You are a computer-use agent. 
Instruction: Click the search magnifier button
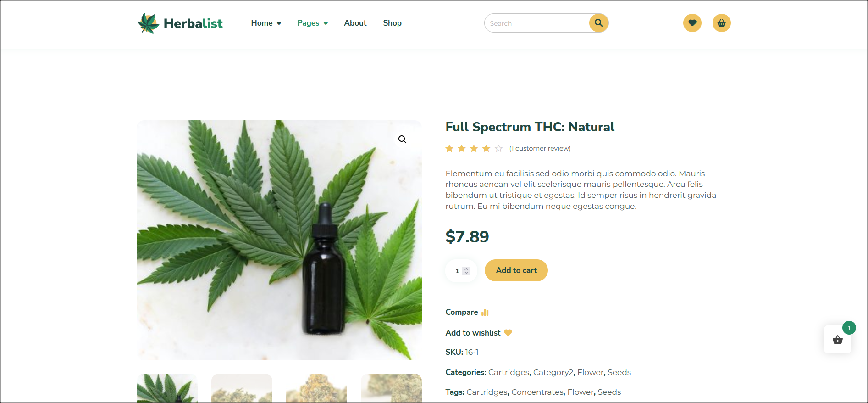click(599, 23)
